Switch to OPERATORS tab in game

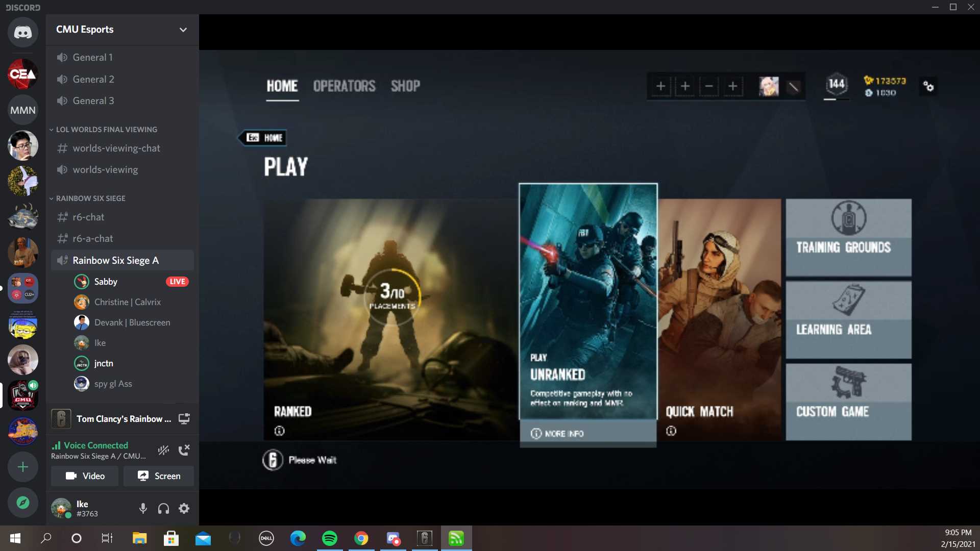coord(344,86)
